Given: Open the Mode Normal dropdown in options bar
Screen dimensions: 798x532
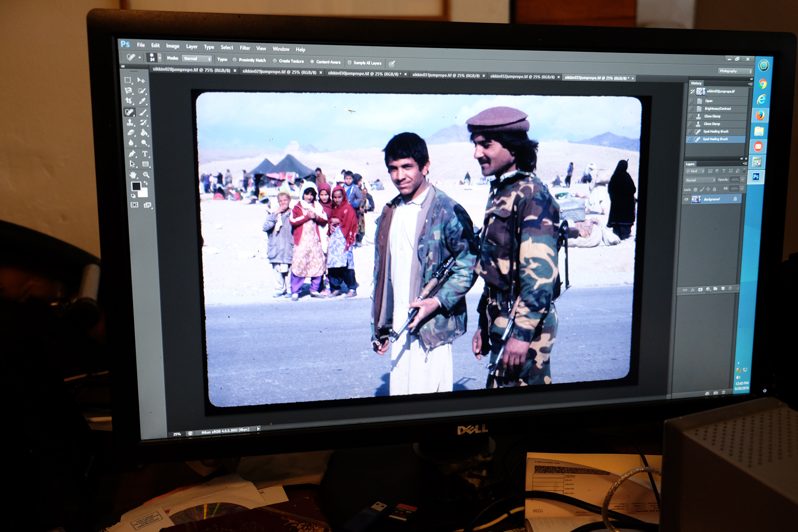Looking at the screenshot, I should coord(197,59).
